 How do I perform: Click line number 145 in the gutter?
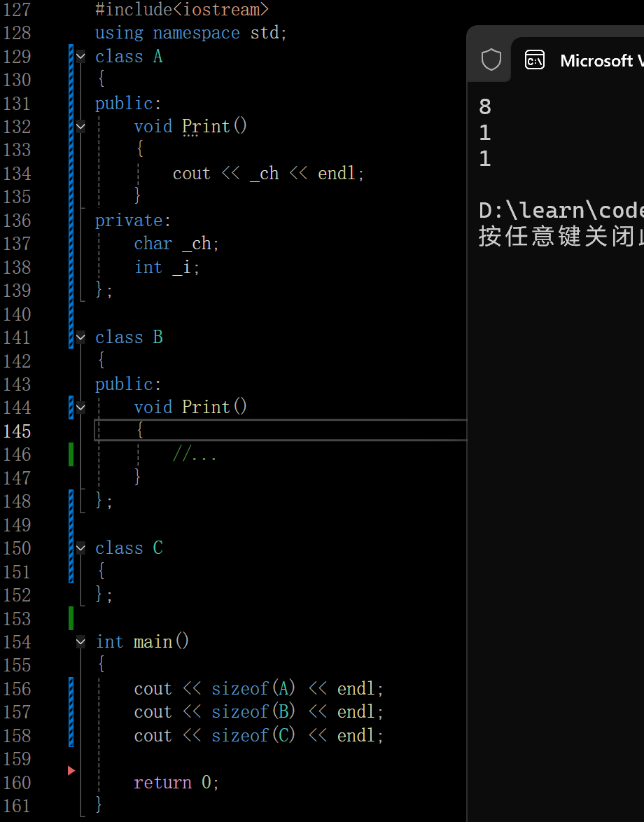(x=17, y=431)
